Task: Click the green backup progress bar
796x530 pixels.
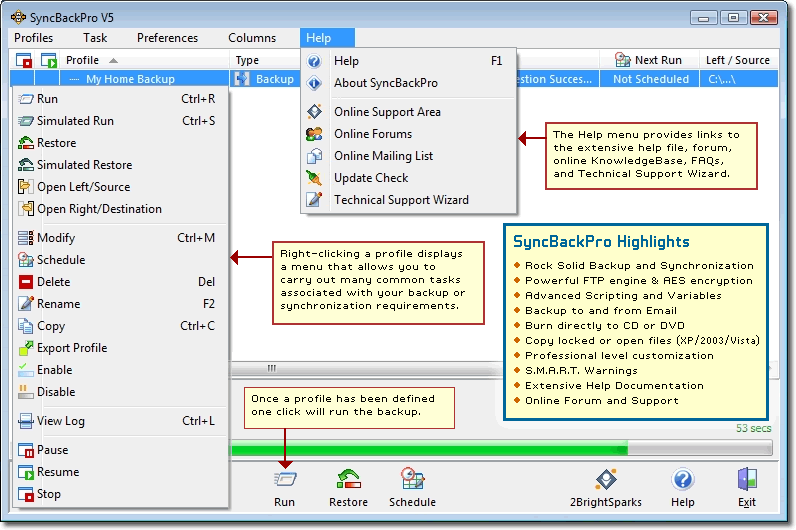Action: pos(430,448)
